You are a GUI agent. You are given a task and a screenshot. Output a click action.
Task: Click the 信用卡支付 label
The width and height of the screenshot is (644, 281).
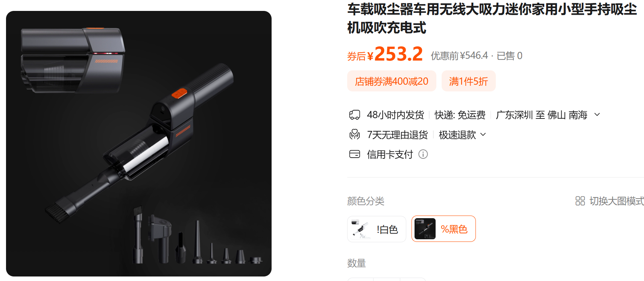(390, 154)
